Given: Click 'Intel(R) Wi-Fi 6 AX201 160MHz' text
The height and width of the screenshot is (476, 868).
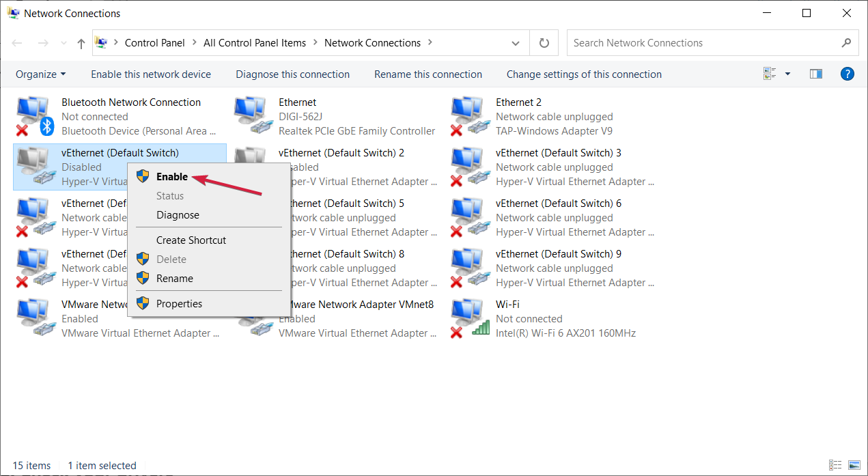Looking at the screenshot, I should (x=565, y=333).
